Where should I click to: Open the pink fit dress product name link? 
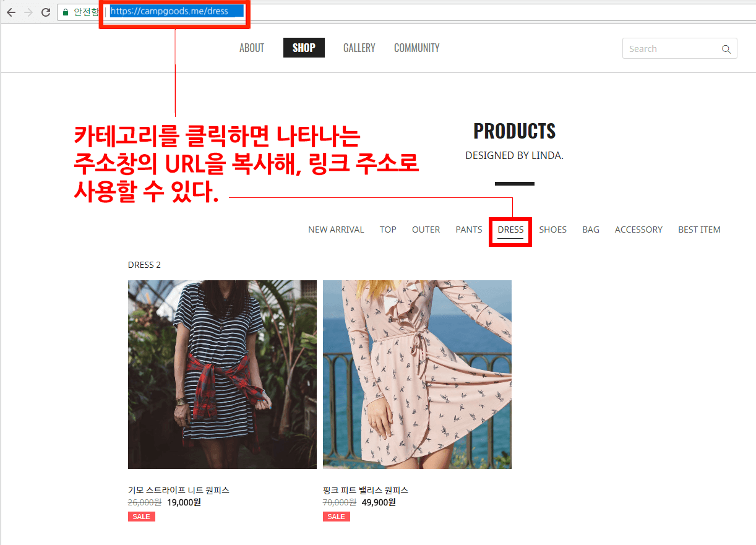[x=366, y=490]
